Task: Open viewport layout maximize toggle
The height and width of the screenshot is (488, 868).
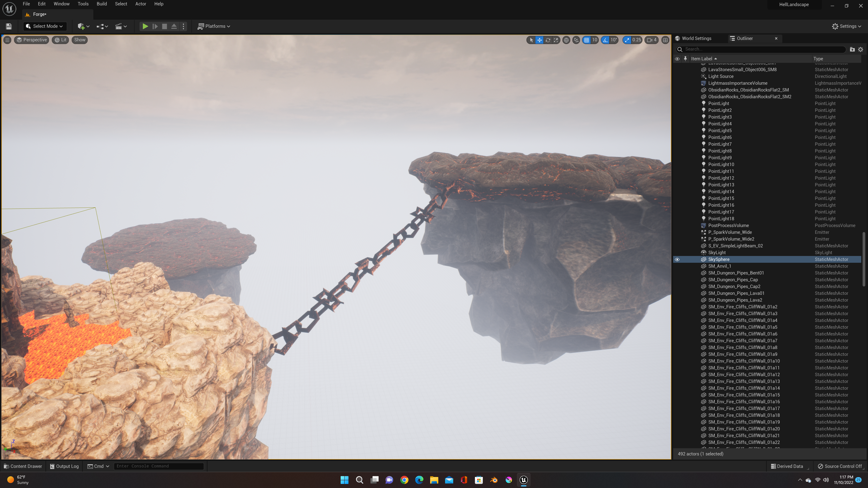Action: click(665, 40)
